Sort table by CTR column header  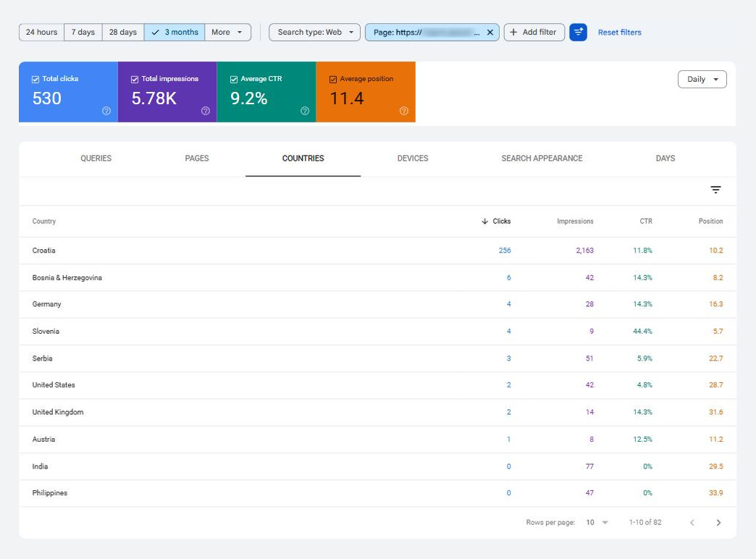point(646,222)
